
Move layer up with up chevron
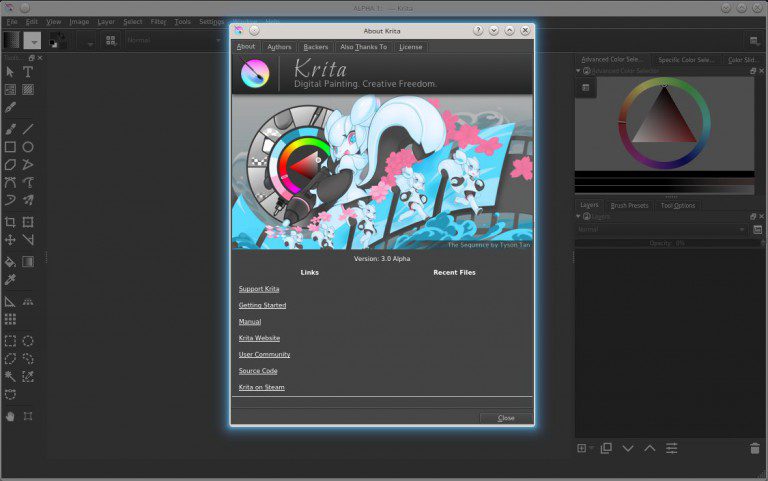click(650, 448)
